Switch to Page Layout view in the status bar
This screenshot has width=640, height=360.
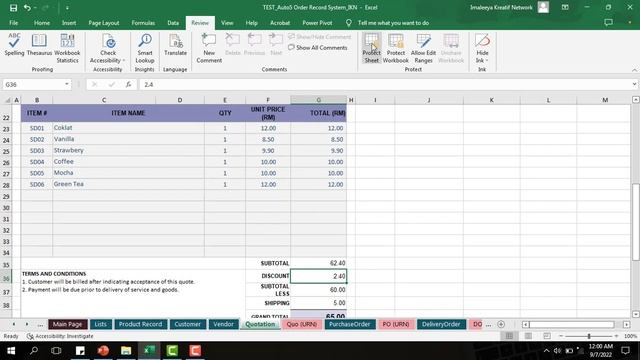(x=528, y=336)
